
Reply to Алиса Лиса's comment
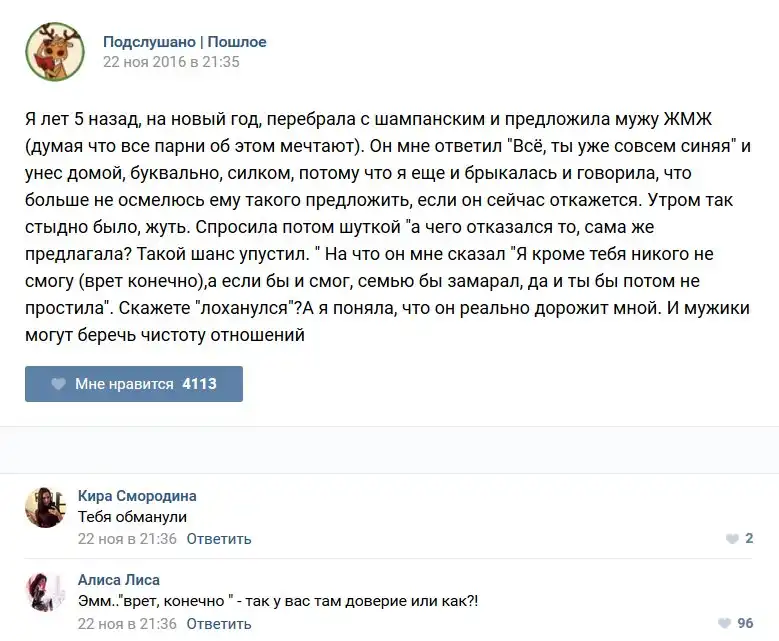[x=218, y=623]
